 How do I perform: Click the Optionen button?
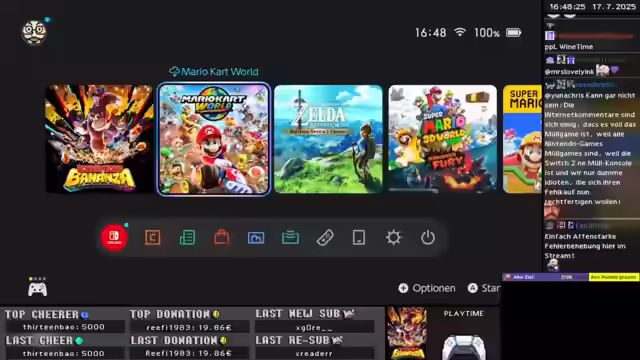[x=427, y=288]
